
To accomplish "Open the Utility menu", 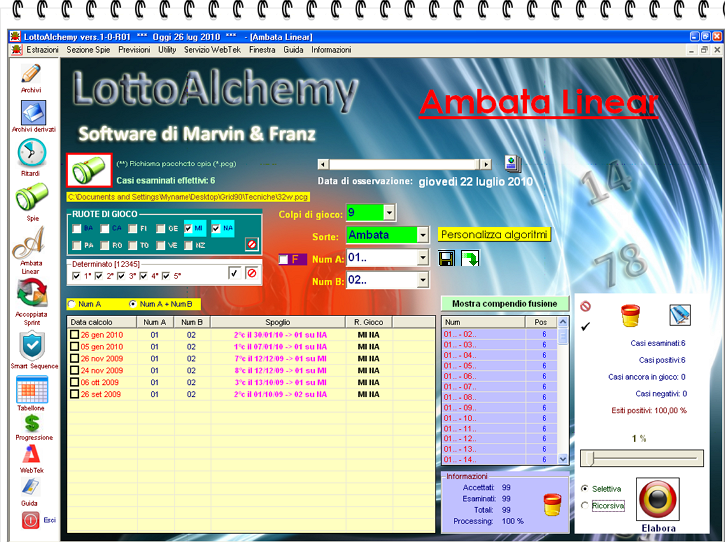I will tap(167, 50).
